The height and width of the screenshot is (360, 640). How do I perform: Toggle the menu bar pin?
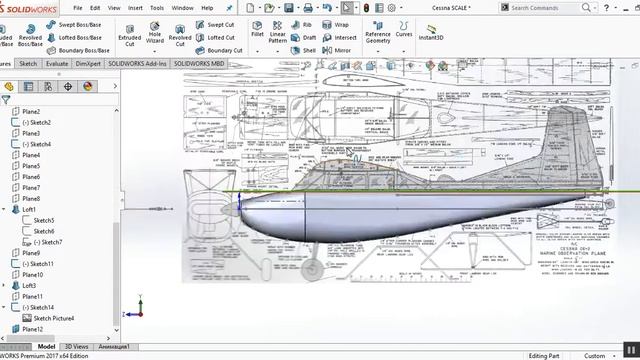click(229, 8)
